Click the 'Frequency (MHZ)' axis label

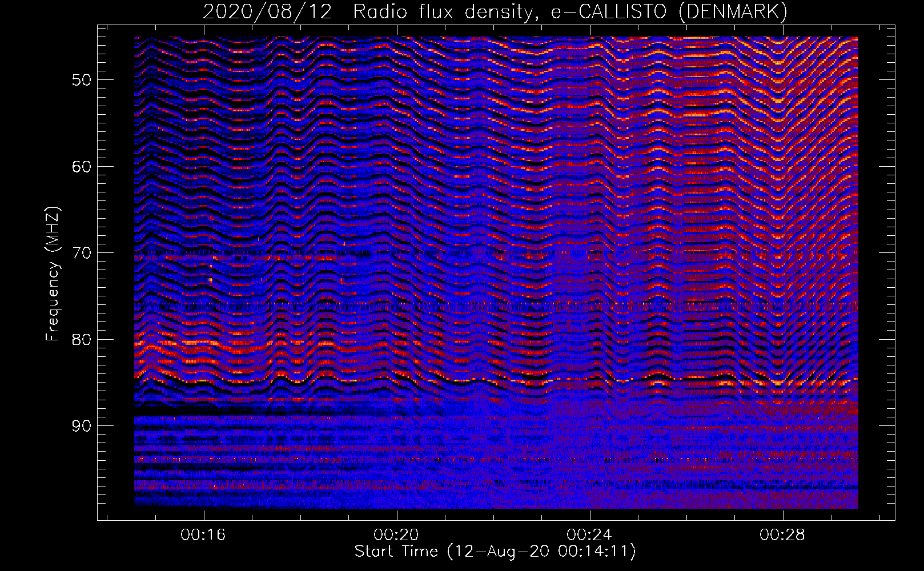[53, 274]
